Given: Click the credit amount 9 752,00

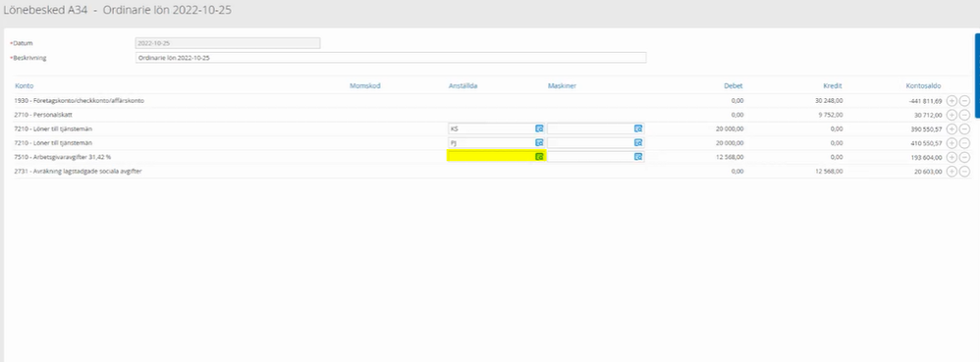Looking at the screenshot, I should click(832, 115).
